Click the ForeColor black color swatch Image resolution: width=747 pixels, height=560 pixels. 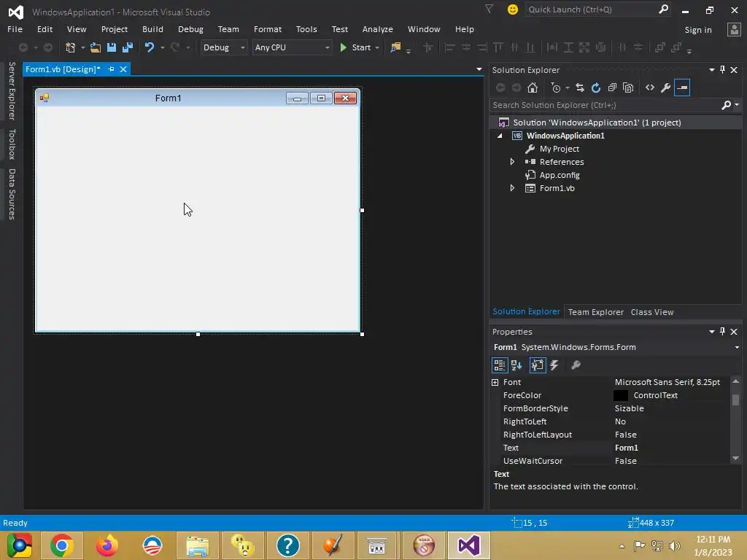pos(621,395)
